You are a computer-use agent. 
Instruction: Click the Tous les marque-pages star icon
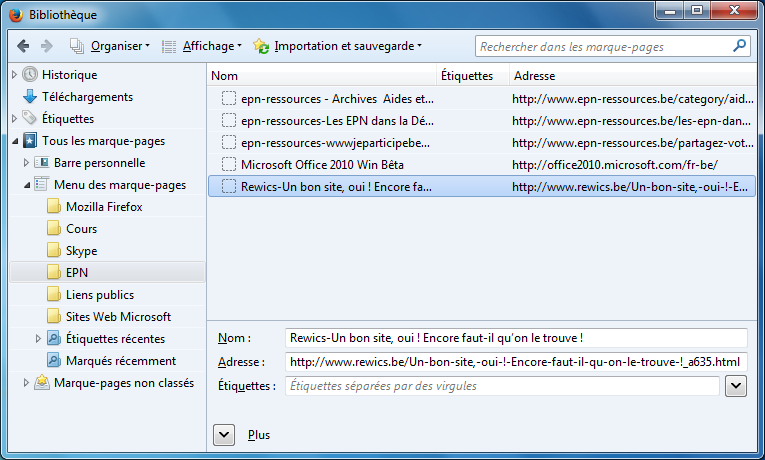30,140
